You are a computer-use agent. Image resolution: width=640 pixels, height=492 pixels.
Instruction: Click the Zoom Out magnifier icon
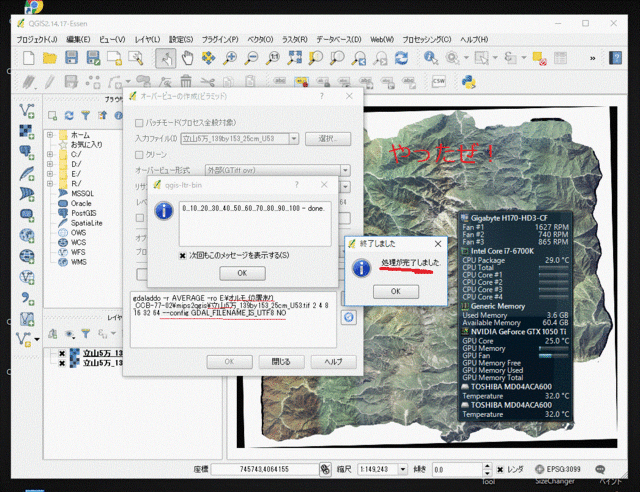[251, 58]
